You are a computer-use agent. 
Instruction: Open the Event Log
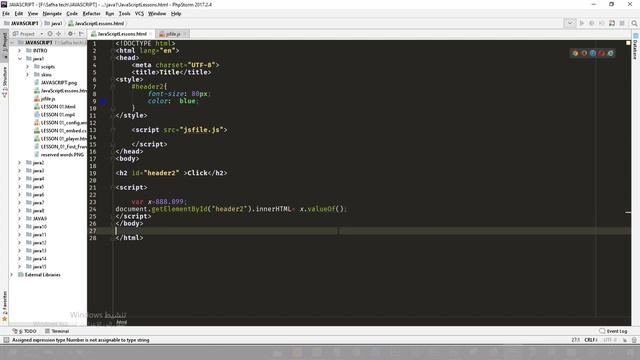pyautogui.click(x=613, y=331)
